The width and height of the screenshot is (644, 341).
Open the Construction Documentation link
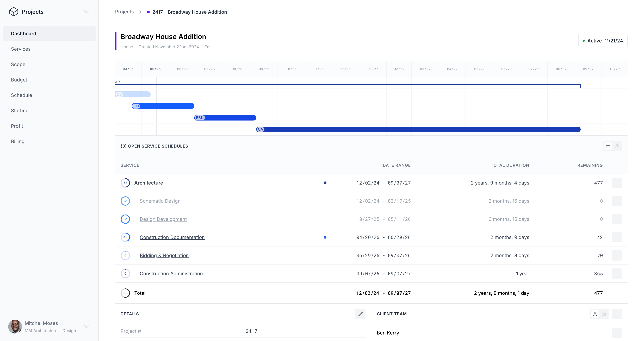coord(172,237)
